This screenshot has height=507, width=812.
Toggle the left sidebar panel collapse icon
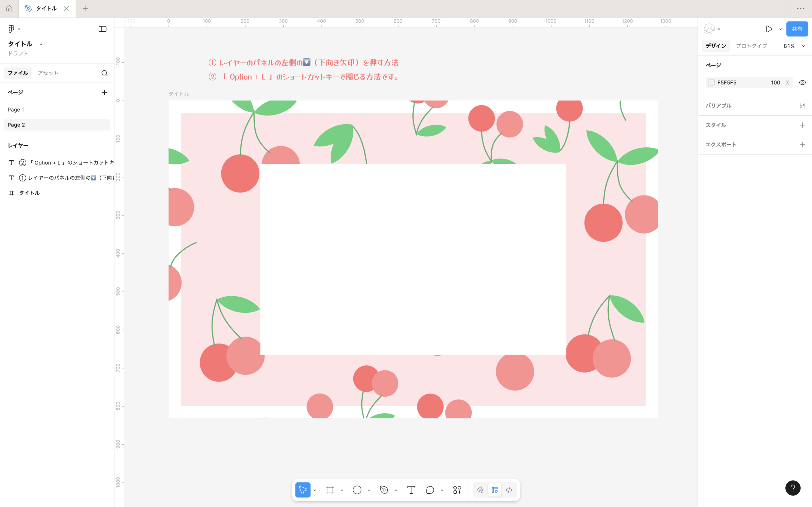coord(102,29)
